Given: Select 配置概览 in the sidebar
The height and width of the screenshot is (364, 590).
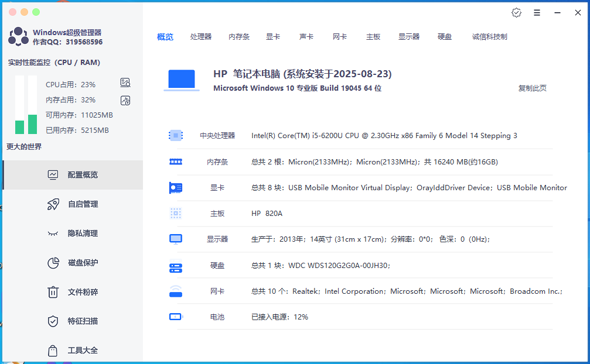Looking at the screenshot, I should 82,175.
